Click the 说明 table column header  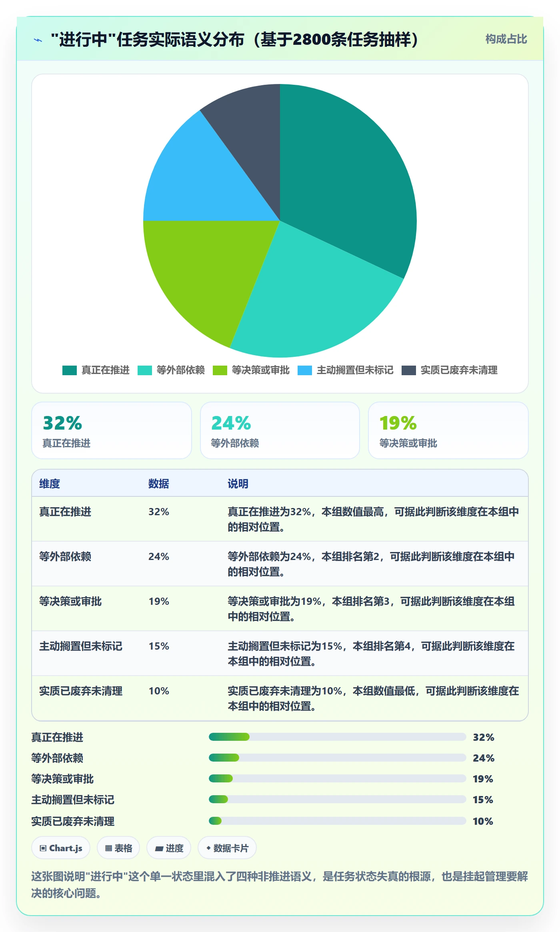(238, 484)
